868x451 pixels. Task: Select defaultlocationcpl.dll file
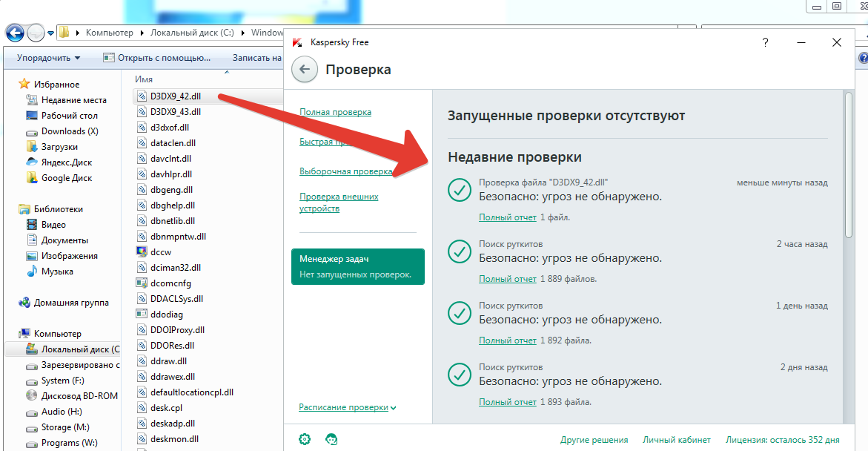click(x=191, y=392)
